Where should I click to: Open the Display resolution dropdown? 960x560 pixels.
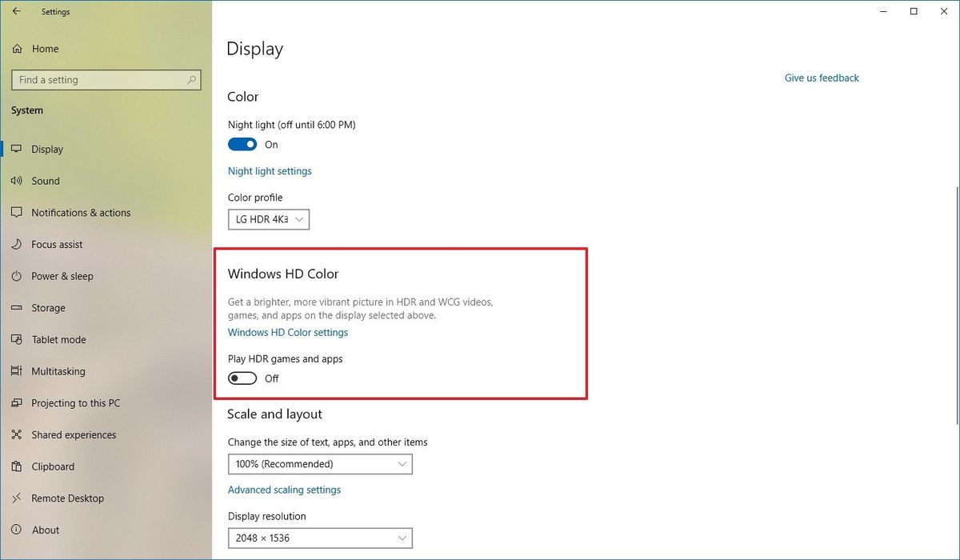click(320, 538)
